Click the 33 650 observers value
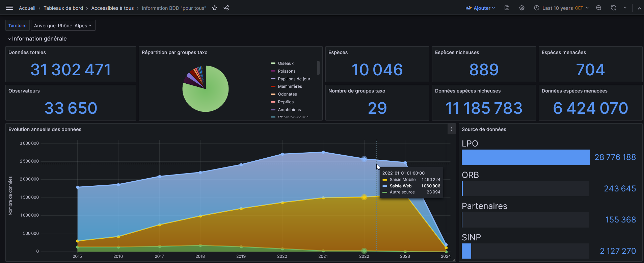This screenshot has height=263, width=644. coord(71,108)
